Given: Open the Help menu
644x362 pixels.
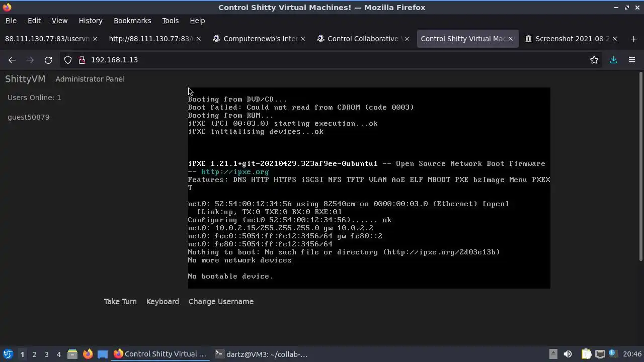Looking at the screenshot, I should (197, 21).
